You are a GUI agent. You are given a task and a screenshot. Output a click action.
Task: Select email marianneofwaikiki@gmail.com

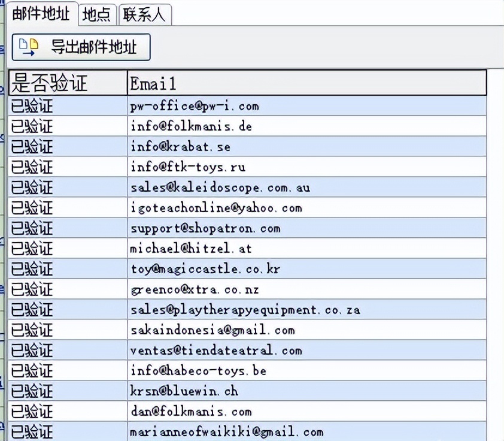click(227, 431)
